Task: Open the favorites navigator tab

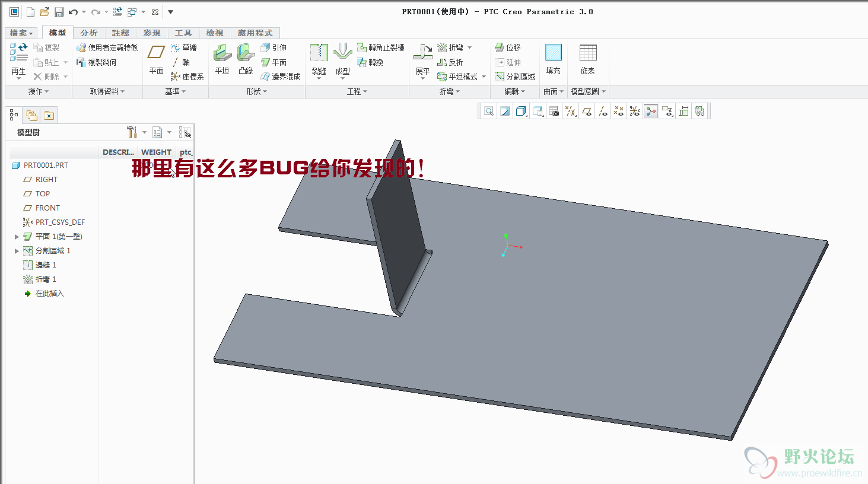Action: point(49,115)
